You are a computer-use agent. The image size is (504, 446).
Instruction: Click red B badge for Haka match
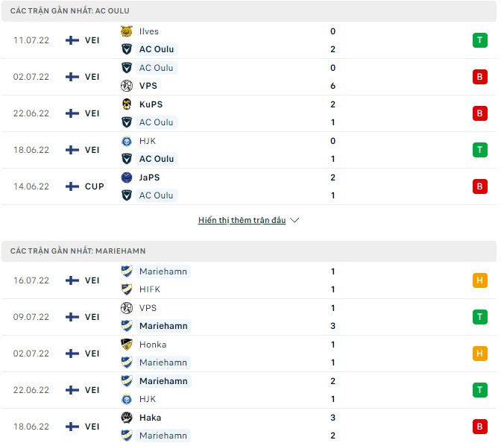479,427
